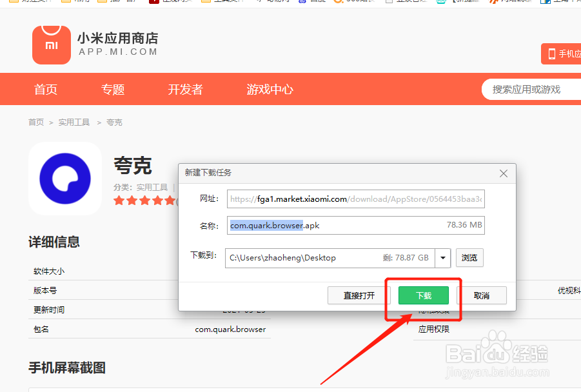581x392 pixels.
Task: Open the 首页 tab in the orange nav bar
Action: (x=46, y=89)
